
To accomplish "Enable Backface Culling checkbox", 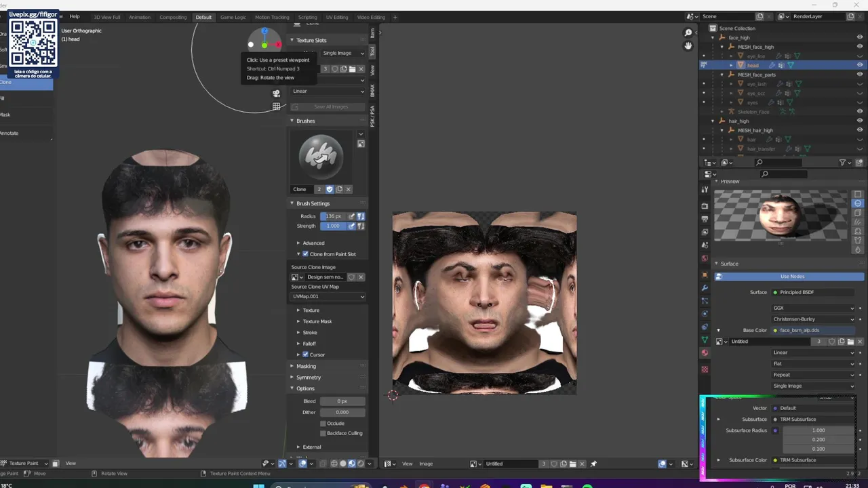I will pos(323,433).
